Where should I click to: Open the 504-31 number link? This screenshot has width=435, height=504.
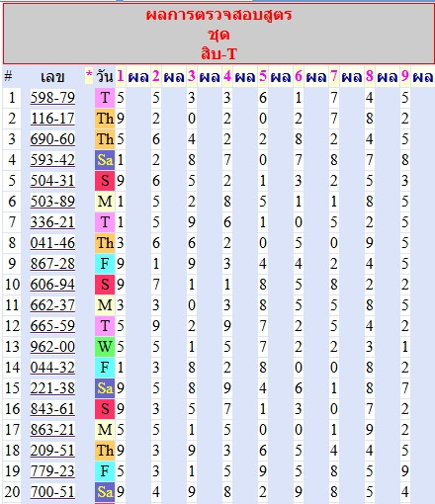(52, 181)
